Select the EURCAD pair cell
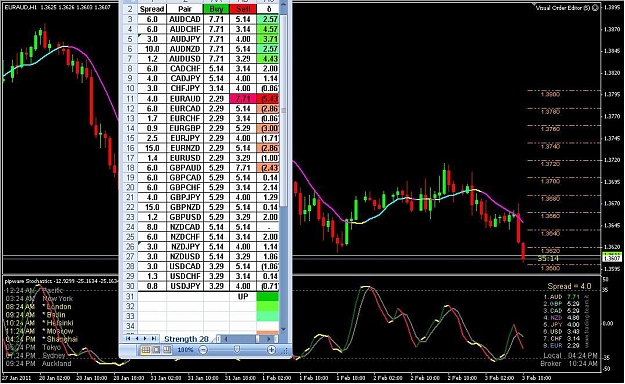The image size is (625, 384). point(185,108)
